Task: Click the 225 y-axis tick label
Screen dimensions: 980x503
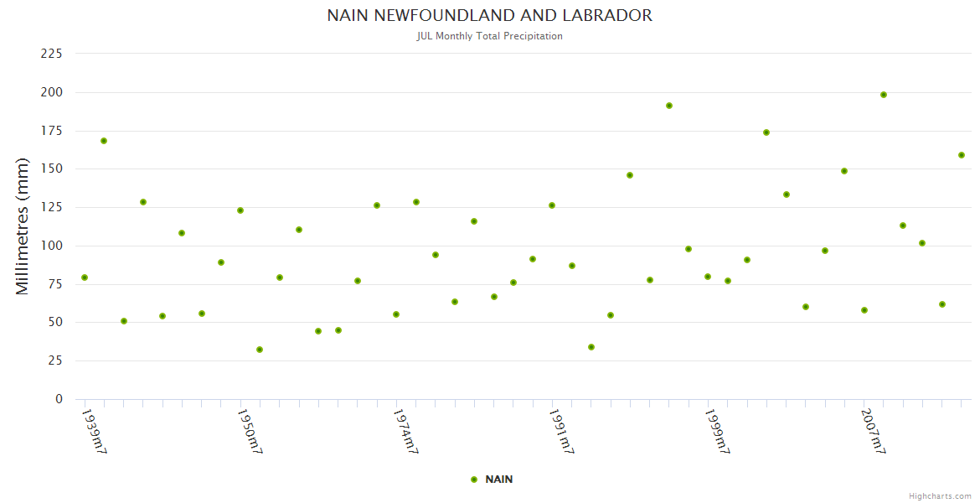Action: (52, 54)
